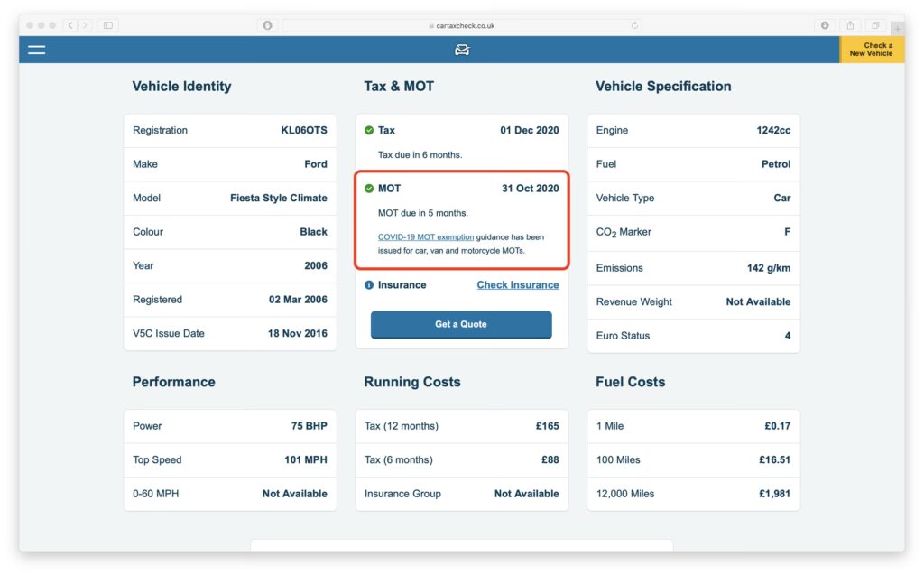Open the hamburger navigation menu
The height and width of the screenshot is (575, 924).
click(x=36, y=50)
